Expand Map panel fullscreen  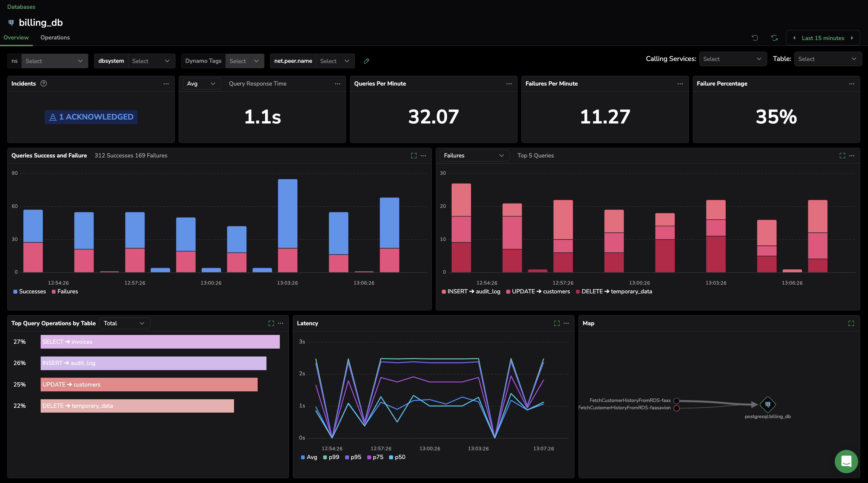tap(851, 323)
